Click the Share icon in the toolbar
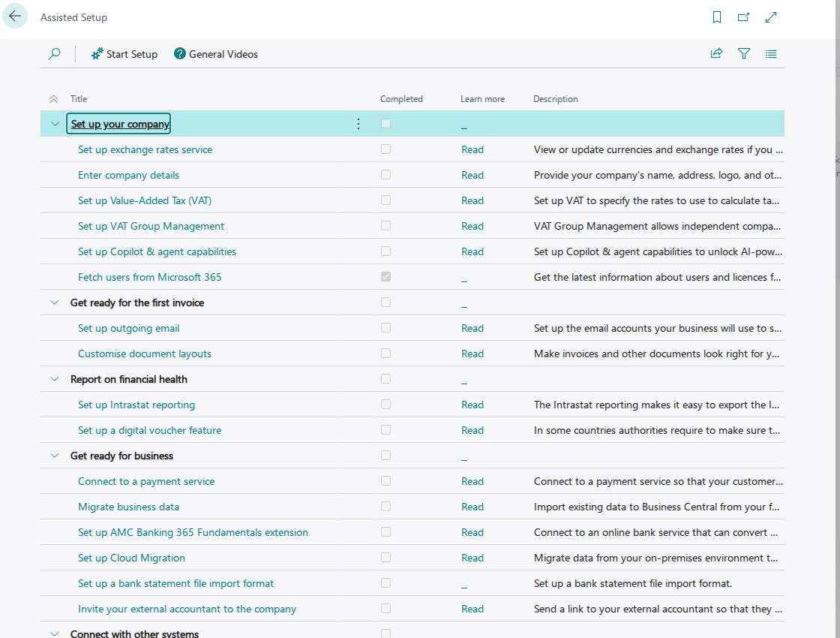Image resolution: width=840 pixels, height=638 pixels. (716, 53)
